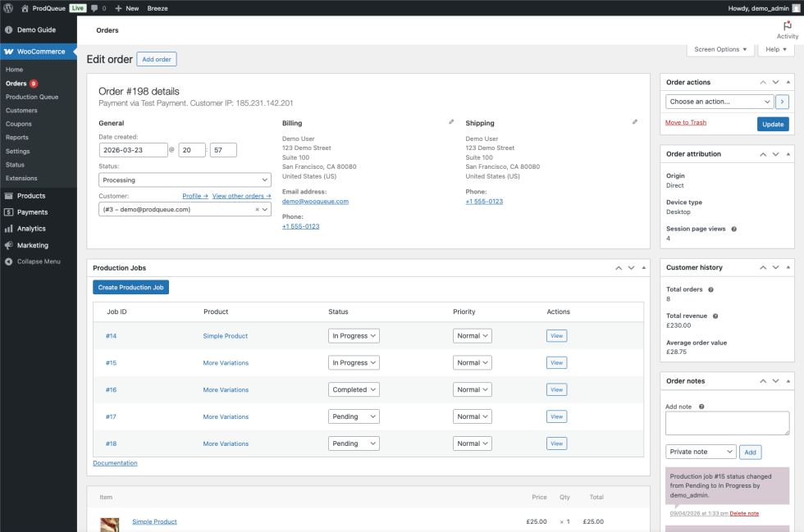804x532 pixels.
Task: Click the Session page views help icon
Action: click(x=733, y=230)
